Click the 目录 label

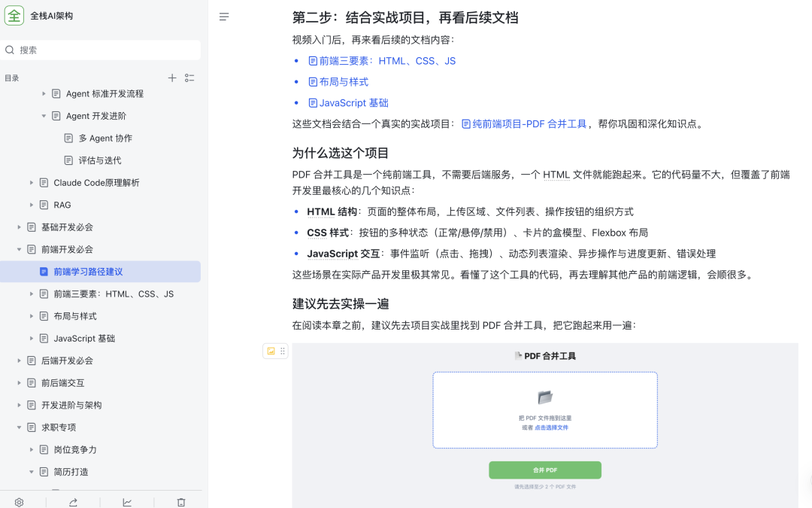click(11, 78)
